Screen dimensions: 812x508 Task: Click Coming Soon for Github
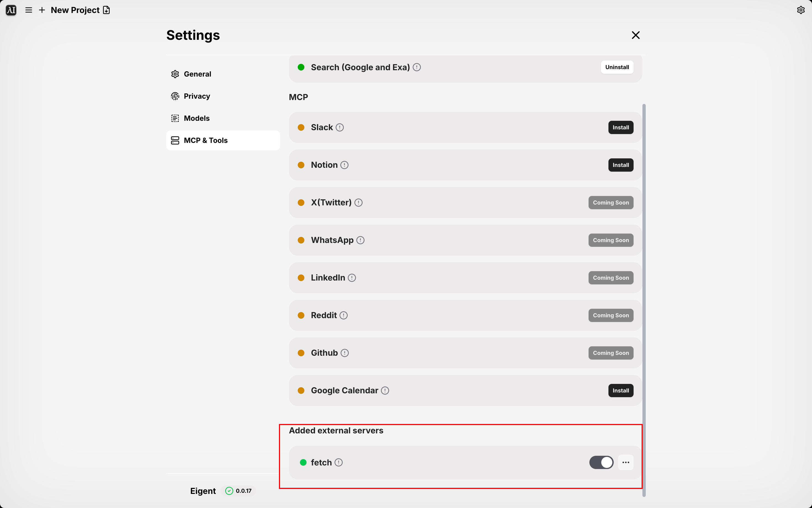click(x=611, y=353)
